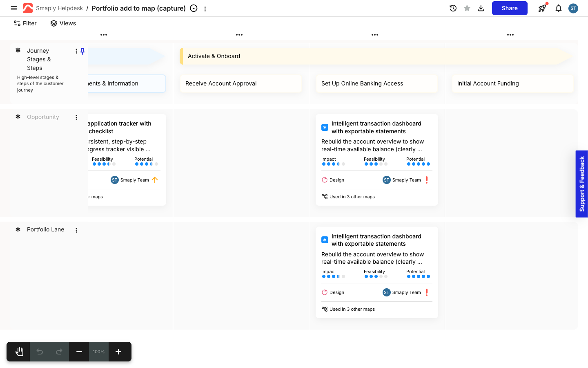Image resolution: width=588 pixels, height=368 pixels.
Task: Open the hamburger main menu
Action: [14, 8]
